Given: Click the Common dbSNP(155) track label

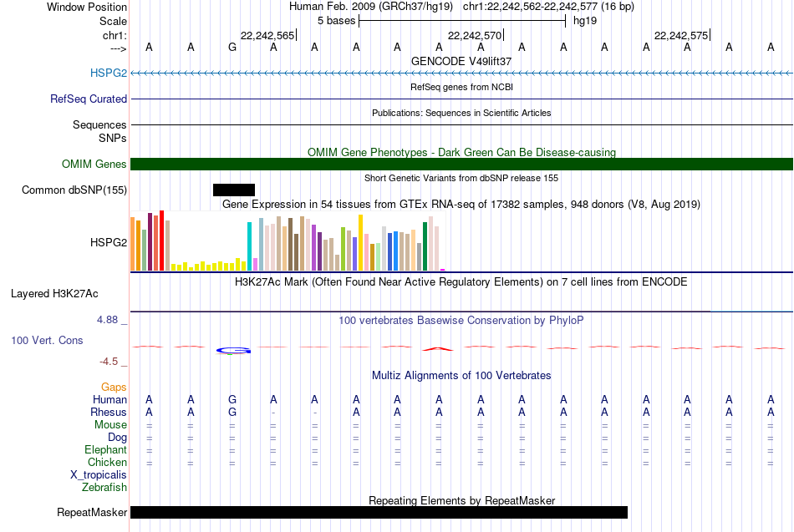Looking at the screenshot, I should pyautogui.click(x=74, y=190).
